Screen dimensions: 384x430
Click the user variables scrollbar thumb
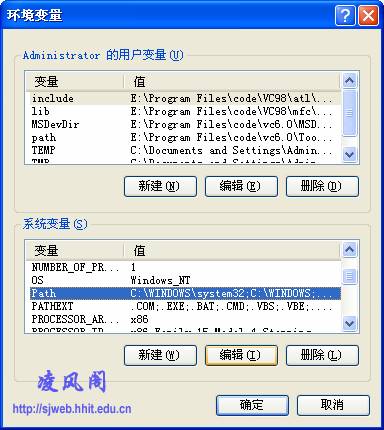[350, 113]
